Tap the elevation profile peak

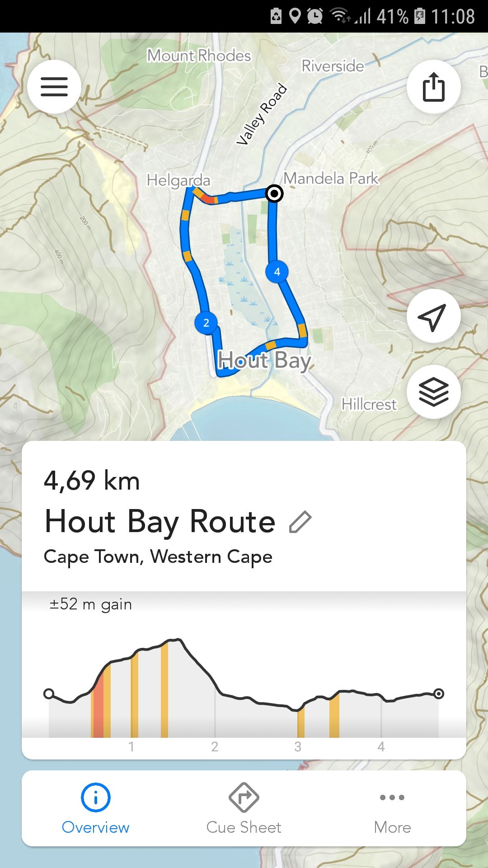[177, 640]
